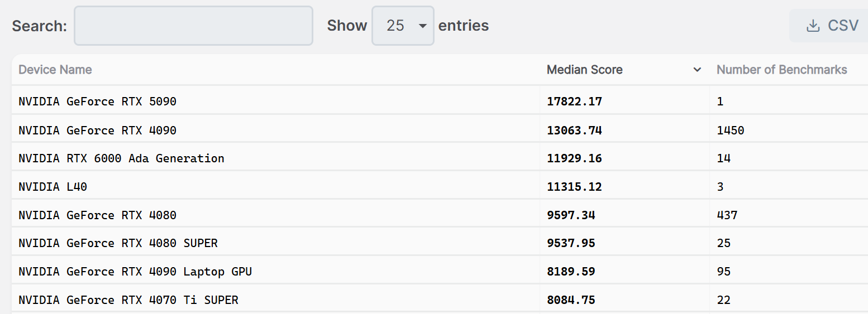Sort by Number of Benchmarks column
The image size is (868, 314).
pos(781,70)
